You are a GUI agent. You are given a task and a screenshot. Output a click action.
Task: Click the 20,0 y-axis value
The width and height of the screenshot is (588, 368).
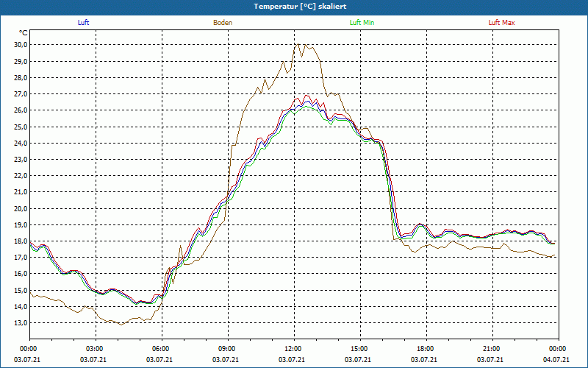coord(21,208)
